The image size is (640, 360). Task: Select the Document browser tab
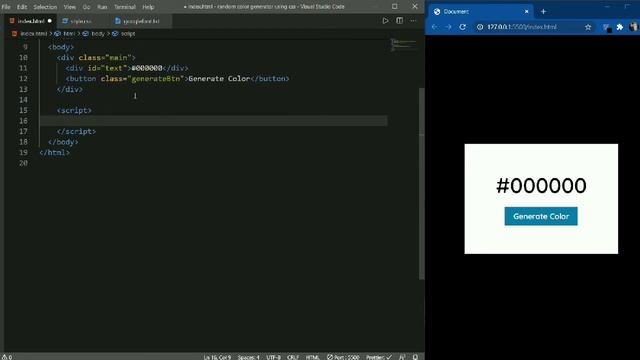(480, 11)
